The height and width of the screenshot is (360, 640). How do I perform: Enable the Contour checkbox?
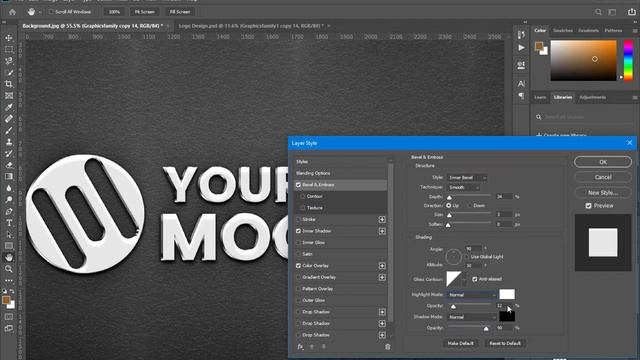[x=302, y=196]
